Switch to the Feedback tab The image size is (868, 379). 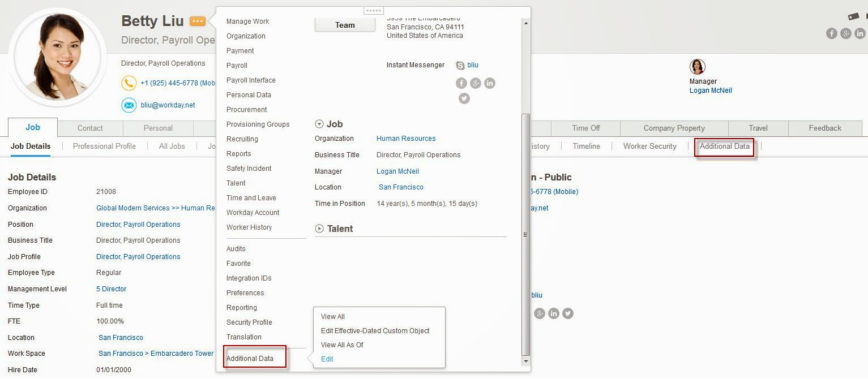(x=824, y=128)
